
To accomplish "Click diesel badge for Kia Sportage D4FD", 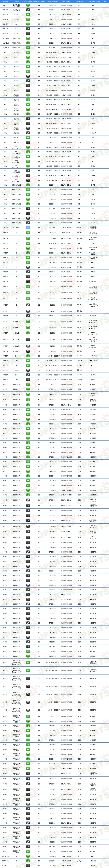I will (x=28, y=209).
